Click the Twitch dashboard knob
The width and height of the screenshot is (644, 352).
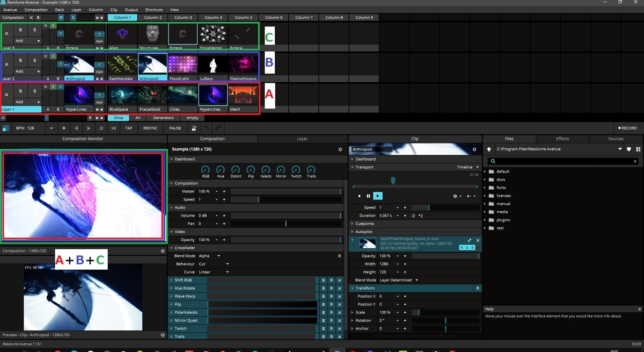296,170
